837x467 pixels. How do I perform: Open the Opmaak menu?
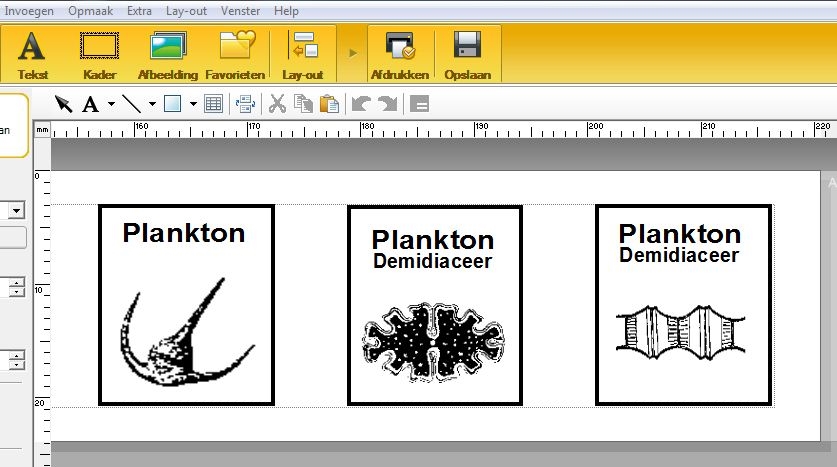click(x=90, y=11)
